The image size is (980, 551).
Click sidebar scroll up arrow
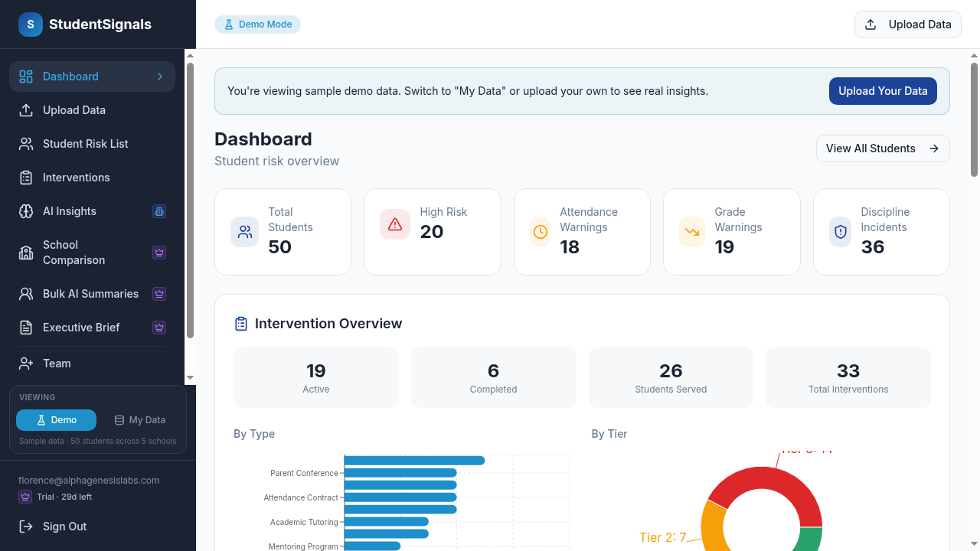191,55
